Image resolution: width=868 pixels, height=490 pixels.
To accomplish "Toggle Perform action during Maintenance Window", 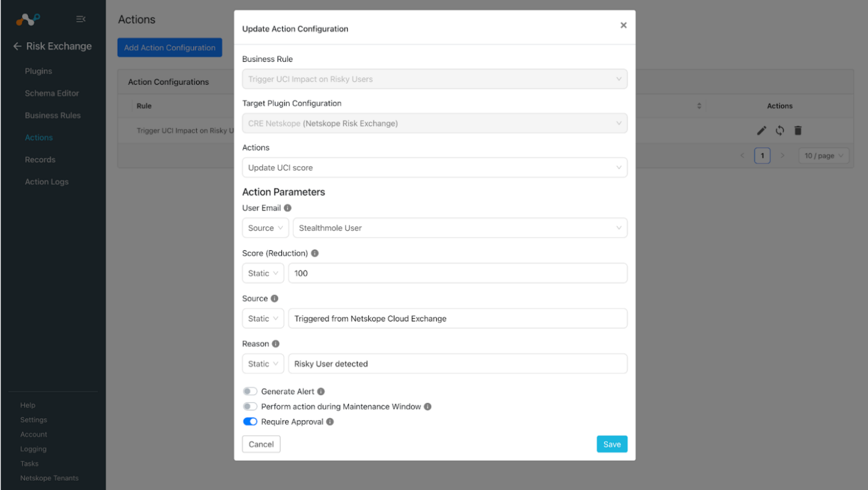I will click(x=250, y=406).
